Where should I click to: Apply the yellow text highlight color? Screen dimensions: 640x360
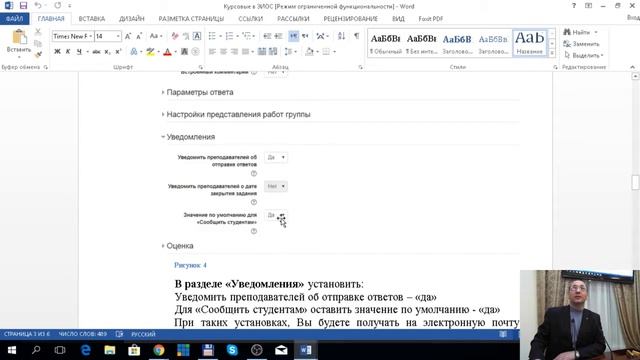[x=150, y=52]
